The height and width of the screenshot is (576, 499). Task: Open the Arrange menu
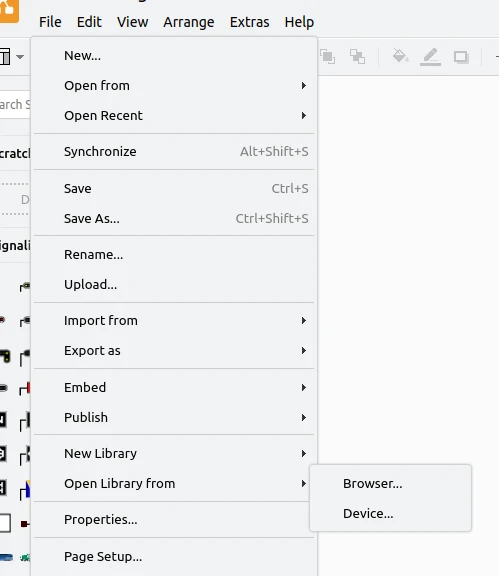[x=189, y=22]
